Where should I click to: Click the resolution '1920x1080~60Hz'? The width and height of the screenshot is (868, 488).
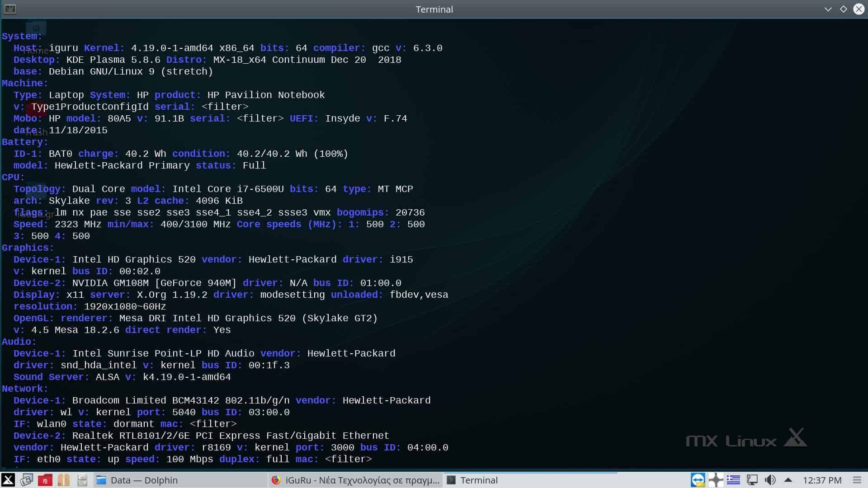pos(125,306)
